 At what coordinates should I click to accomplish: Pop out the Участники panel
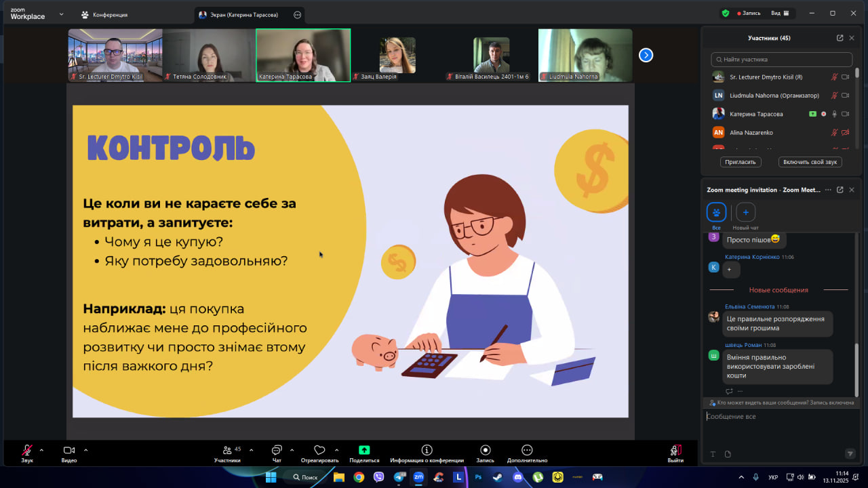tap(840, 38)
